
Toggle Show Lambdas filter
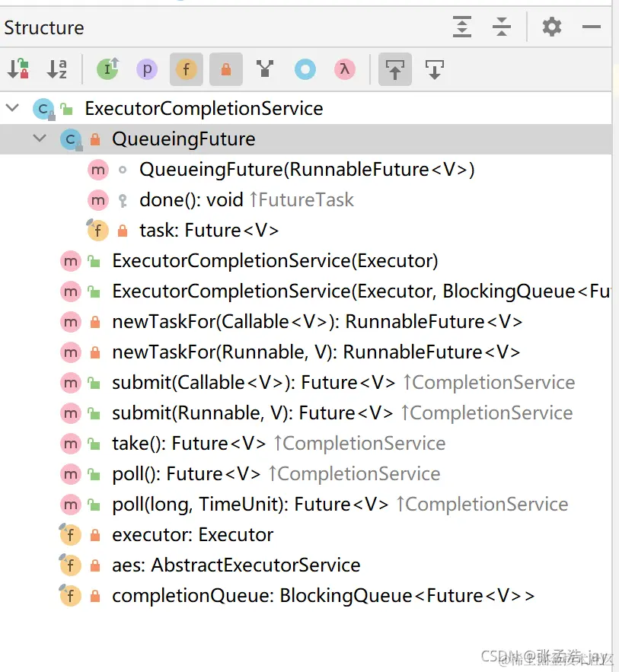(x=345, y=69)
